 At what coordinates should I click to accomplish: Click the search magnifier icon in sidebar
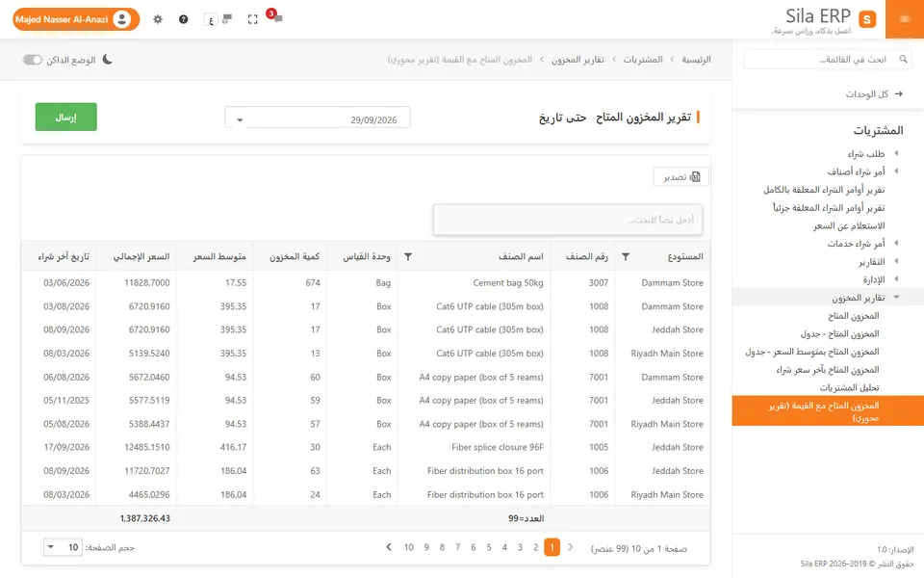coord(903,59)
